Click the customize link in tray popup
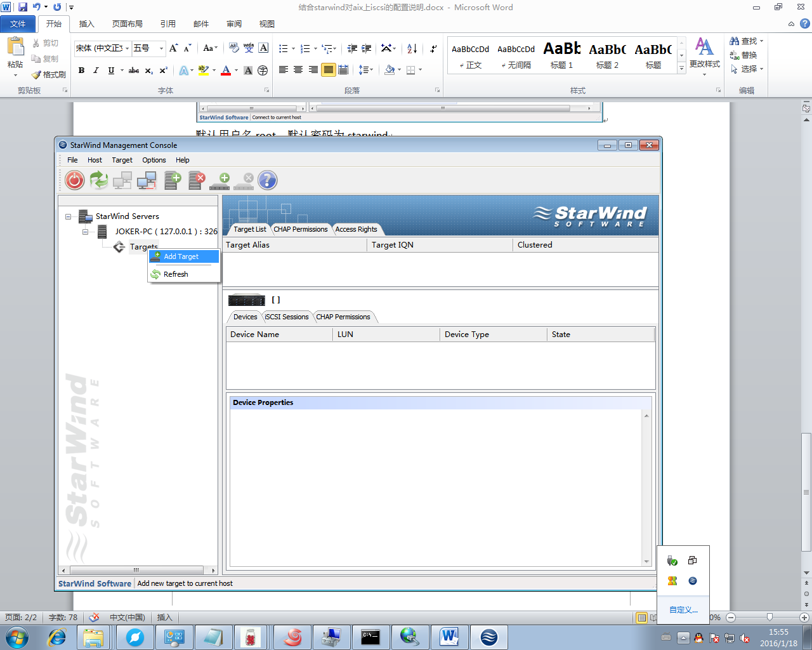Viewport: 812px width, 650px height. tap(683, 610)
